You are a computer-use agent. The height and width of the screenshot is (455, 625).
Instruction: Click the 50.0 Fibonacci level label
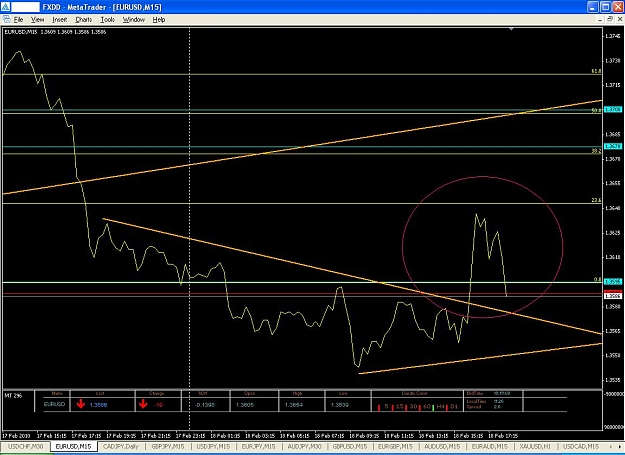point(596,110)
